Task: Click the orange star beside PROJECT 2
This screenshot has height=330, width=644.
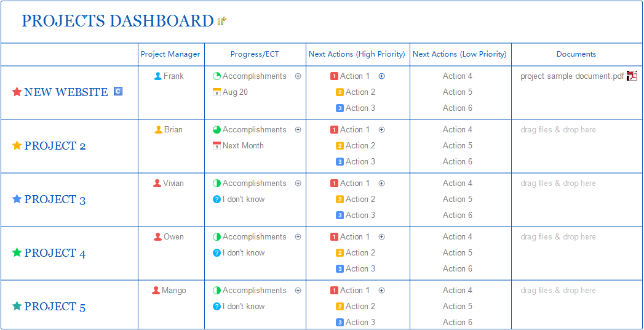Action: [17, 146]
